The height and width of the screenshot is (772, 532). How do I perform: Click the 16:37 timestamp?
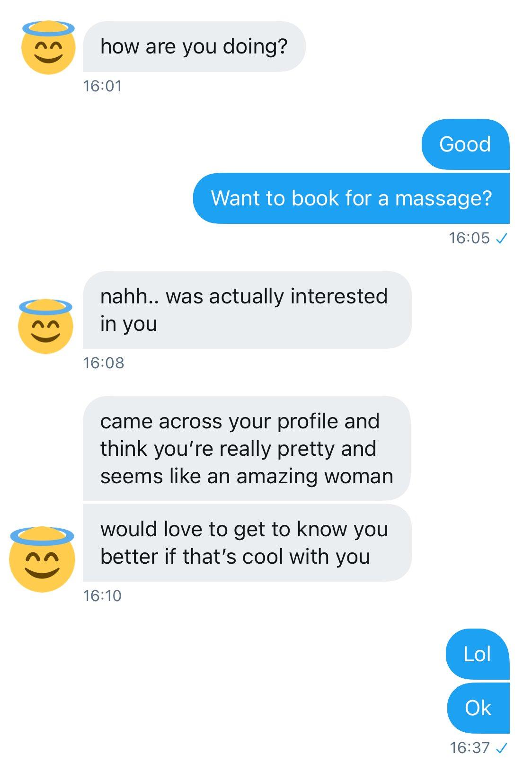(470, 748)
